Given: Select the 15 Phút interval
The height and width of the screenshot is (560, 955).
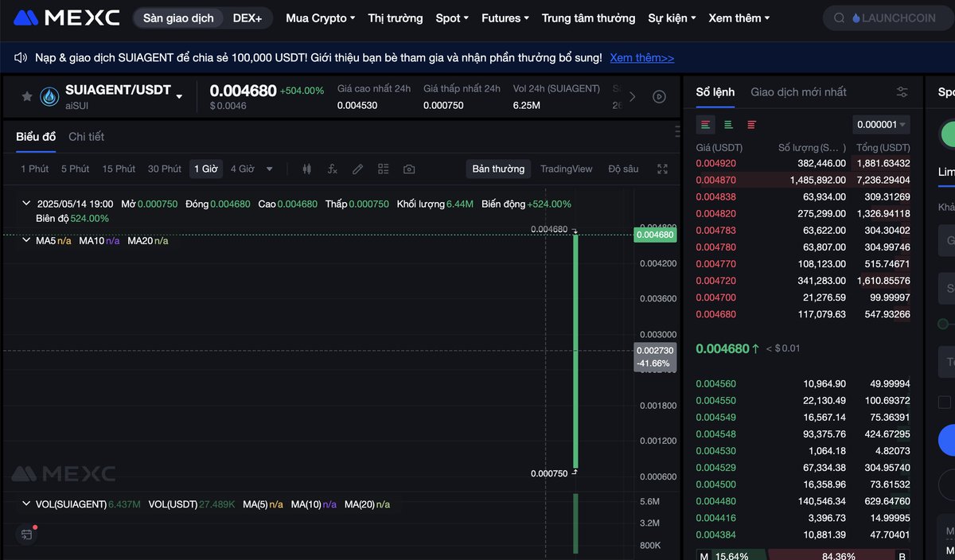Looking at the screenshot, I should (119, 169).
